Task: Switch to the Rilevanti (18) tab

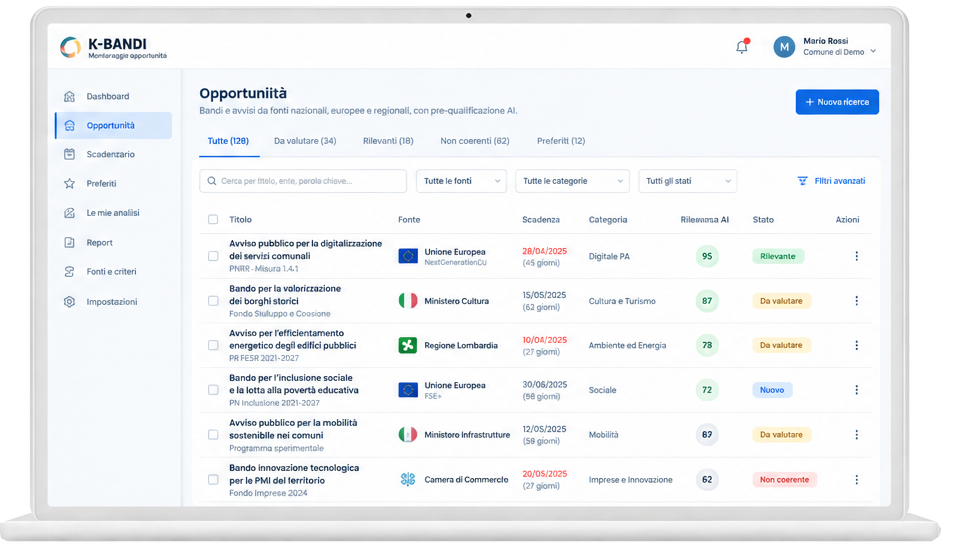Action: click(388, 141)
